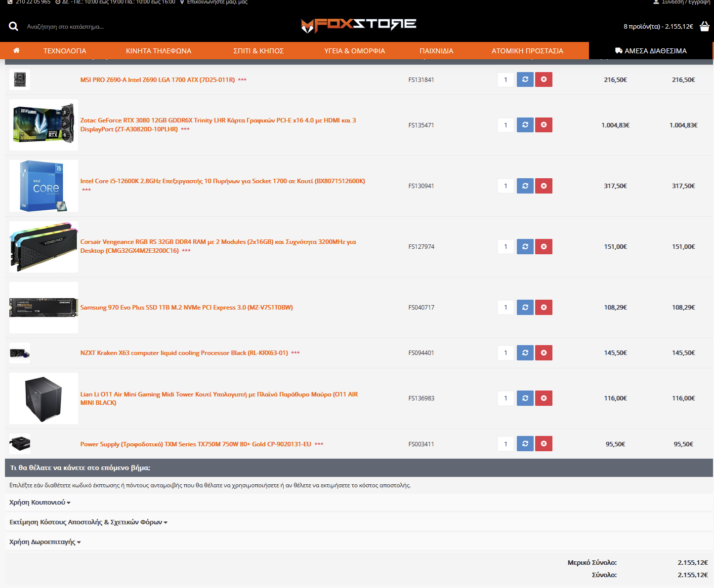Click the cart summary 8 προϊόν(τα) text
The image size is (714, 588).
point(658,26)
